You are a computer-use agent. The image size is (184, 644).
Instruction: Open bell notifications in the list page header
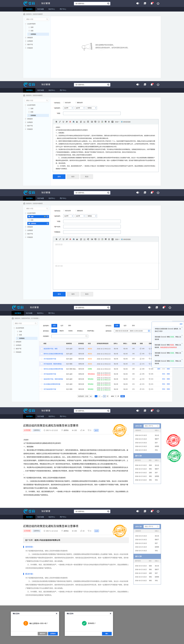coord(163,308)
